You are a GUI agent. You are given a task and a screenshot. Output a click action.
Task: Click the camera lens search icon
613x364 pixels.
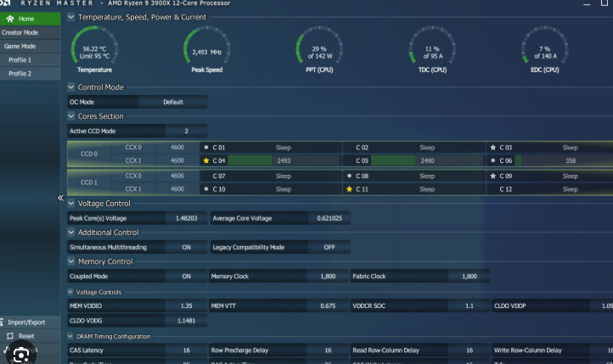pyautogui.click(x=20, y=355)
